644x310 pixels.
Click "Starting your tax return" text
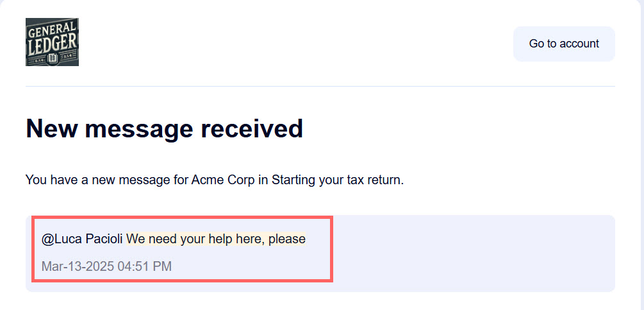[x=336, y=180]
